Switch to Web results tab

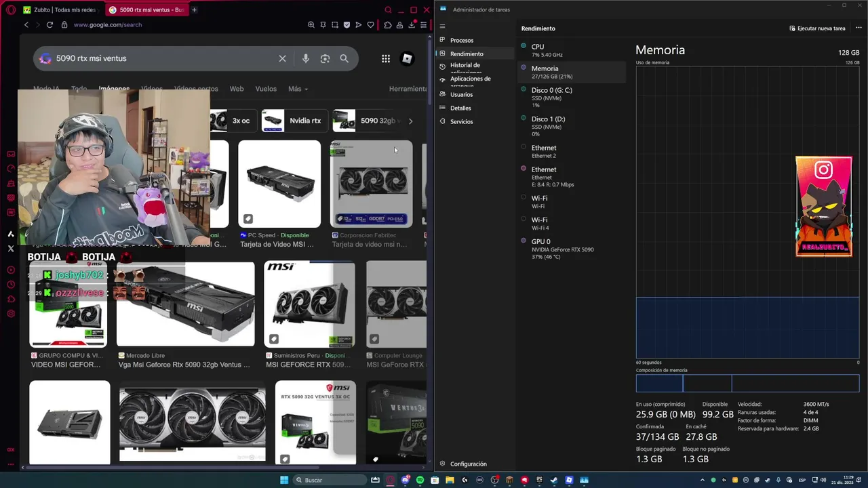(237, 89)
